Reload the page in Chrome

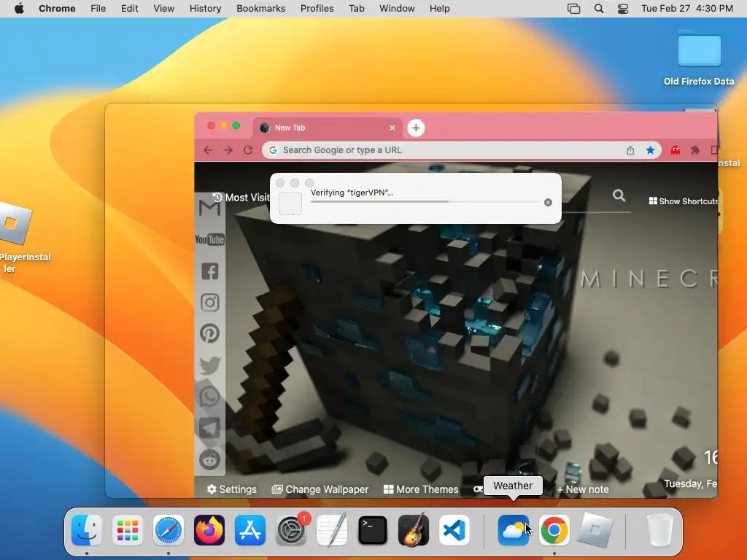[x=248, y=150]
